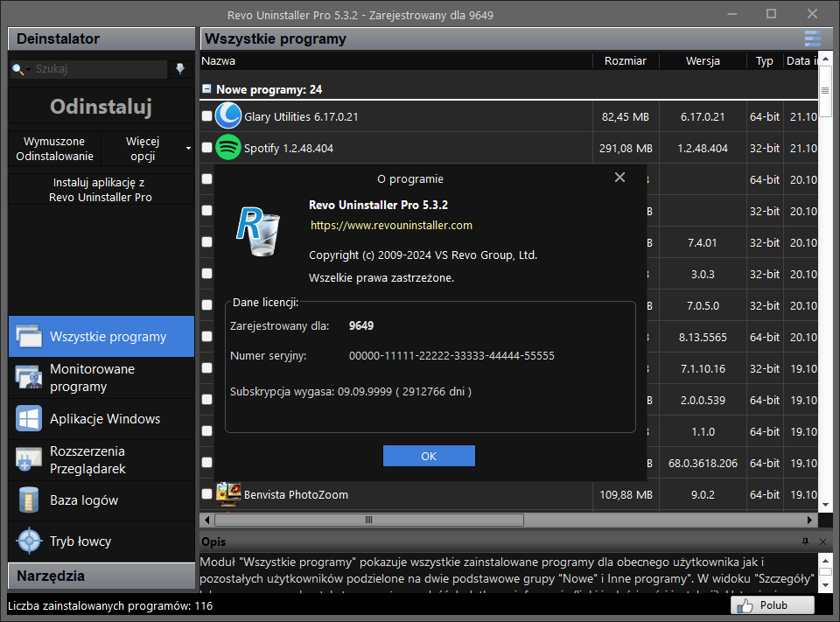Click the program list scroll-down arrow
This screenshot has width=840, height=622.
coord(825,505)
